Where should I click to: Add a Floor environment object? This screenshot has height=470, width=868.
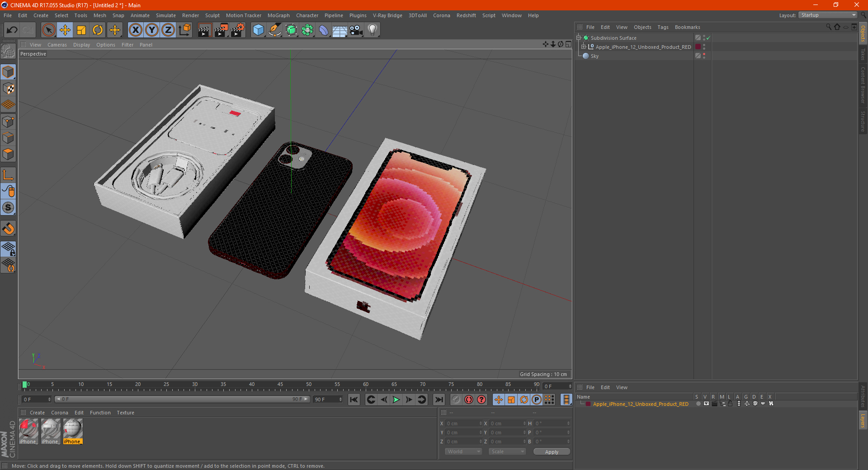tap(340, 30)
